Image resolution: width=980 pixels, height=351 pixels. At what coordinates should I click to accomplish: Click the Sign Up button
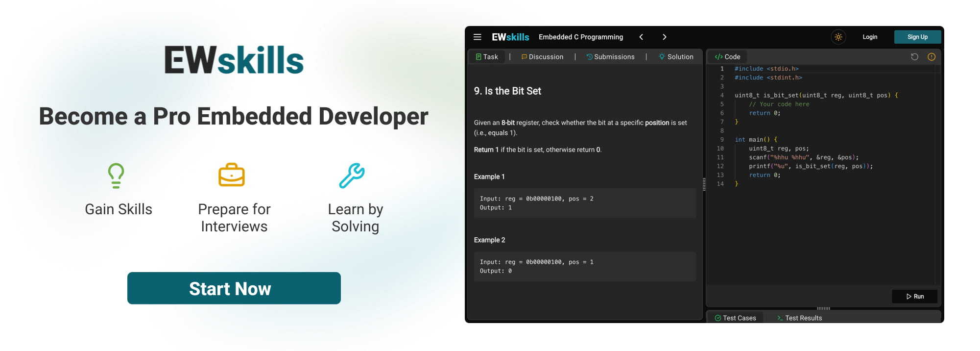917,37
